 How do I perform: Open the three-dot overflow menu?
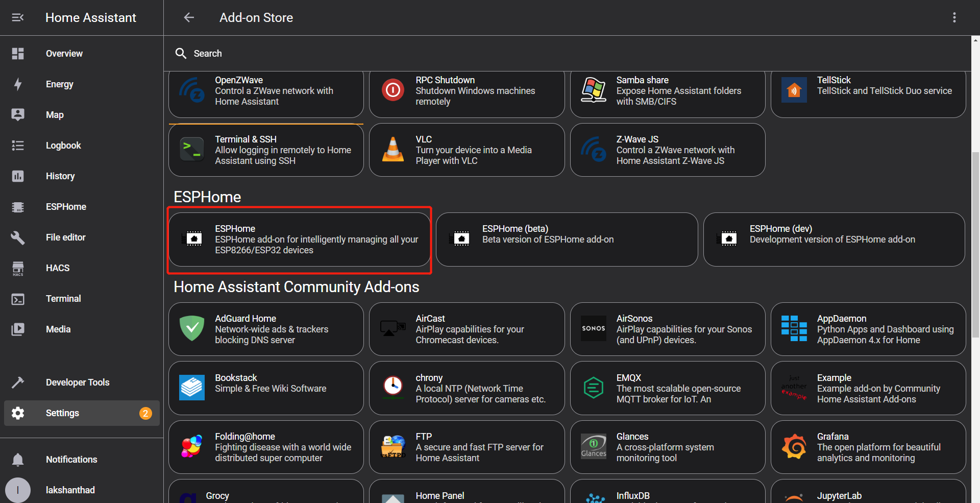(954, 18)
